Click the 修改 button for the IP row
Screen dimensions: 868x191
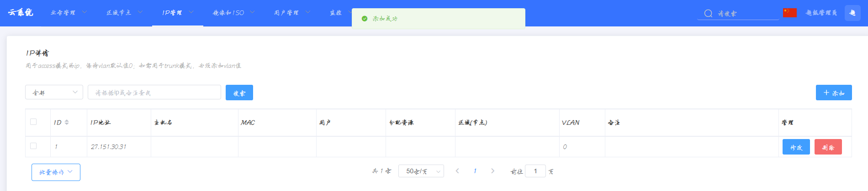[796, 147]
